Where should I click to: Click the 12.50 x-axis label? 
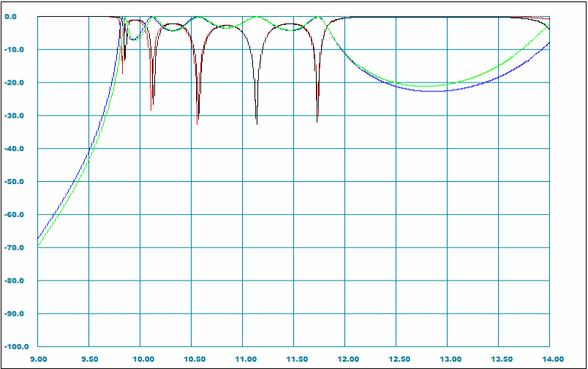tap(399, 358)
